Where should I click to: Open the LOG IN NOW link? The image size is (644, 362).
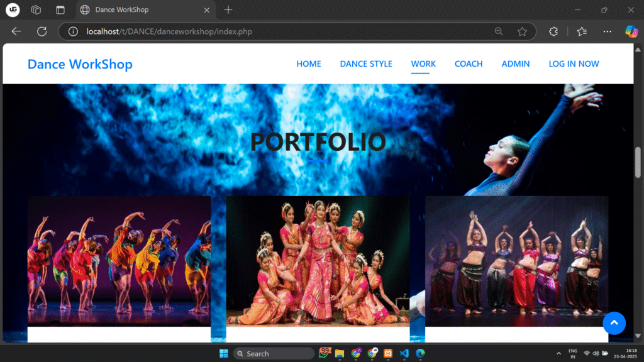[574, 64]
